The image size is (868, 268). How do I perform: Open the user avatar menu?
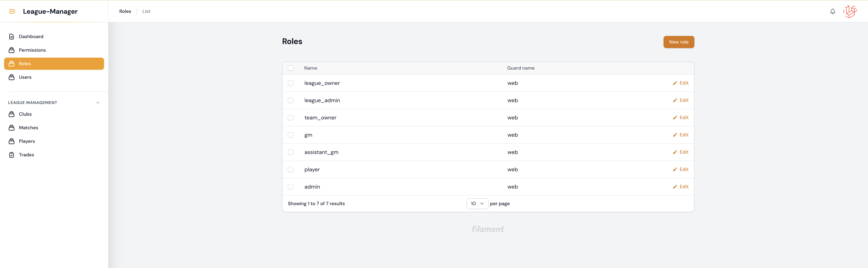click(850, 12)
